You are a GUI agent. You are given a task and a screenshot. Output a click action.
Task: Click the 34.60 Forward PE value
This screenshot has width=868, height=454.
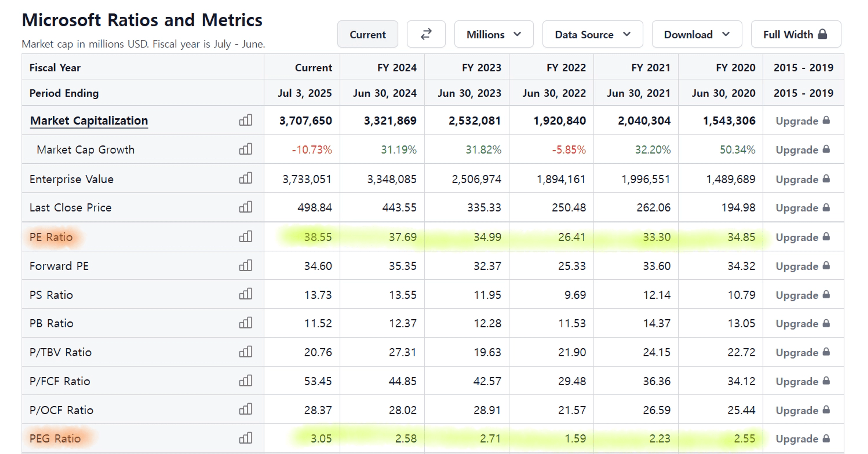click(318, 266)
